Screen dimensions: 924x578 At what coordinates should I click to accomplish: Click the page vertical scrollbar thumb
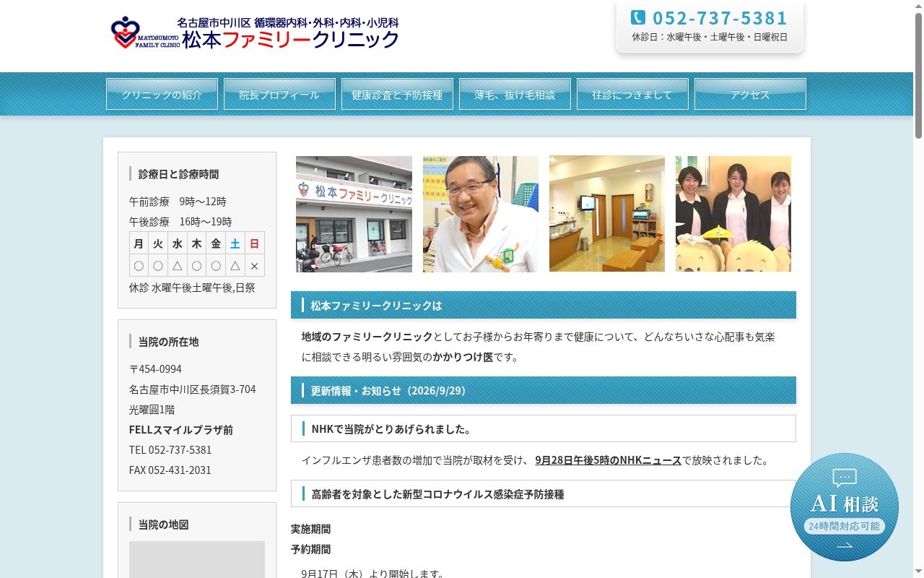(x=918, y=75)
